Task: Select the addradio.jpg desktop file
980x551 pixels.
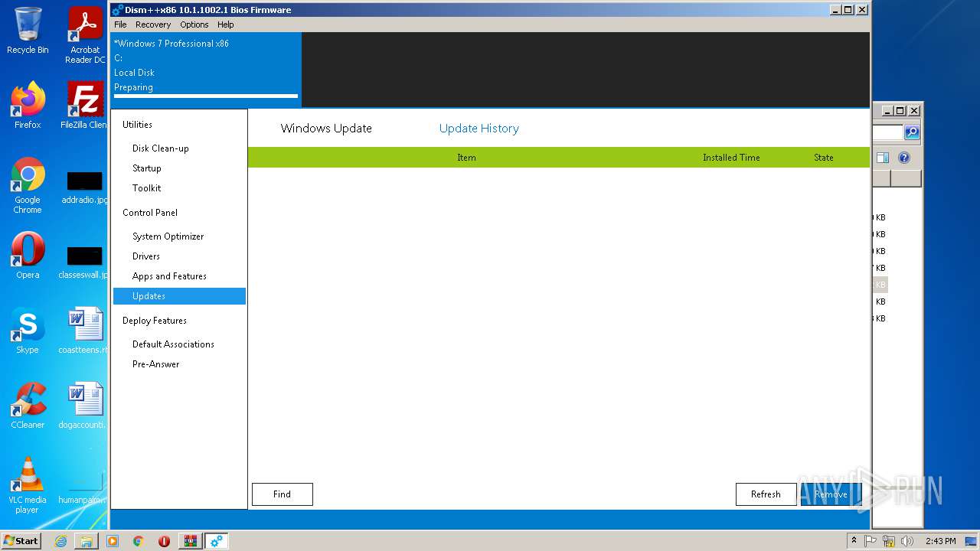Action: [x=85, y=188]
